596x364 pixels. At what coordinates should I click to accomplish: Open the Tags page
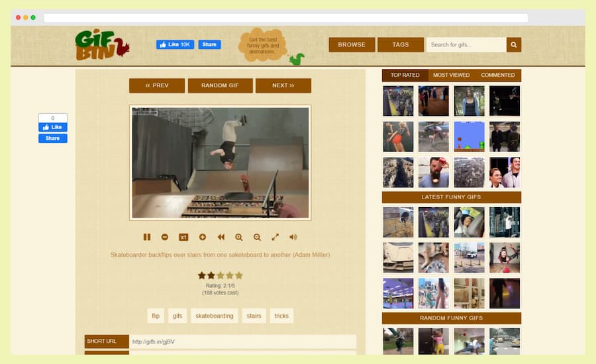coord(401,45)
